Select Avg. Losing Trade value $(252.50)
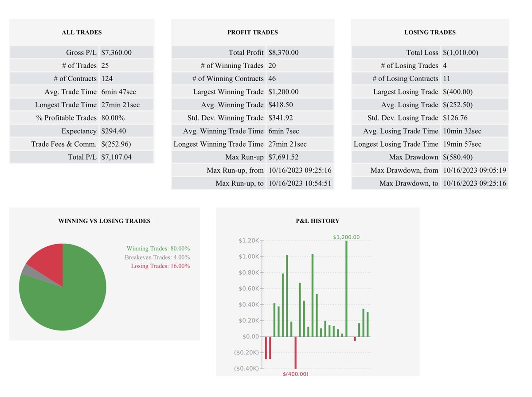This screenshot has height=397, width=532. coord(458,105)
